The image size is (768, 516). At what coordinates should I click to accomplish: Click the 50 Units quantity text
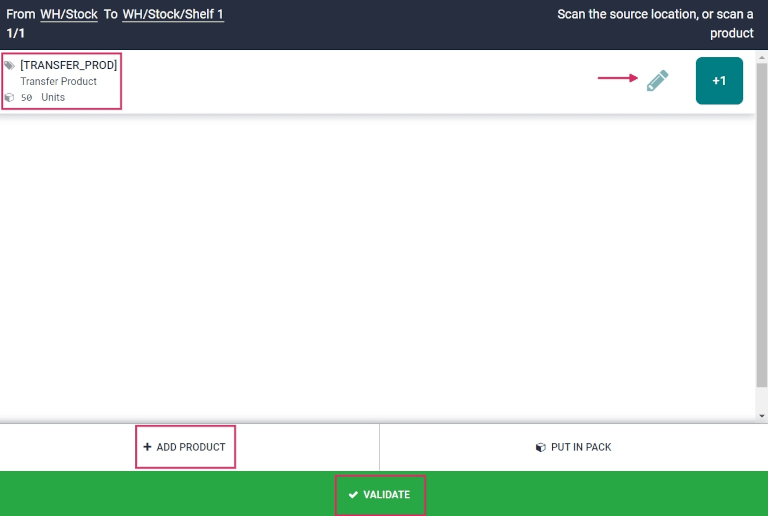tap(43, 98)
